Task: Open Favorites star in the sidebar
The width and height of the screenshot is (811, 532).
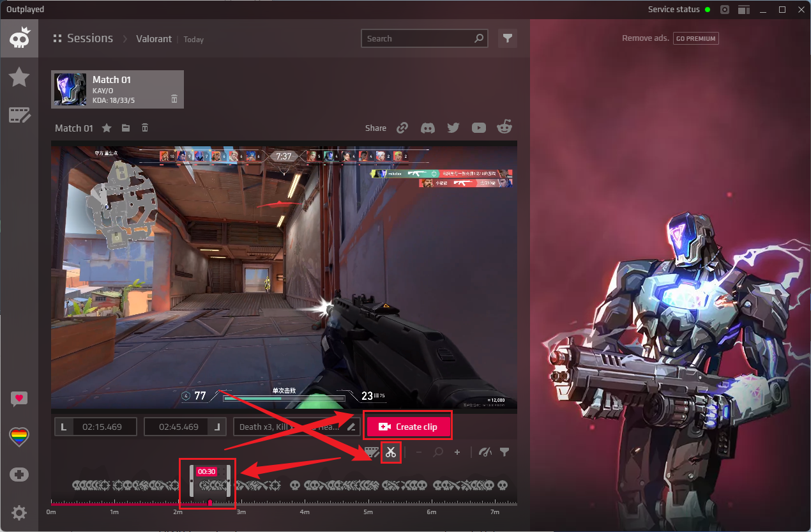Action: [x=19, y=77]
